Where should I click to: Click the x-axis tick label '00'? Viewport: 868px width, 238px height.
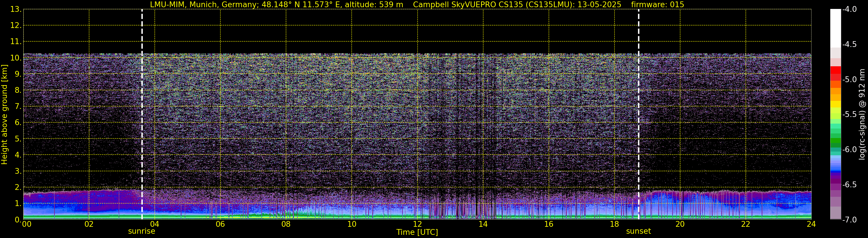26,224
